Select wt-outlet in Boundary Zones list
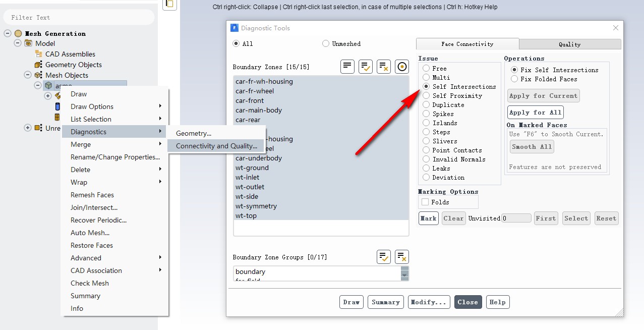Screen dimensions: 644x330 click(x=321, y=187)
